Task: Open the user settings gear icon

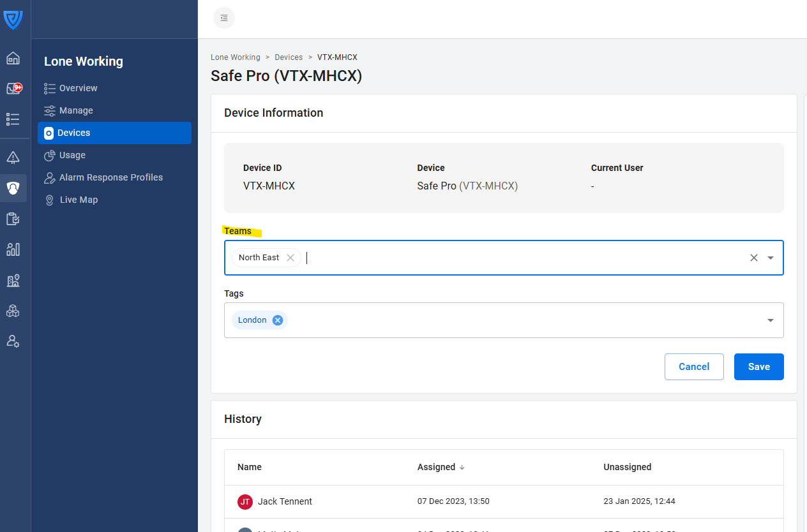Action: [x=13, y=341]
